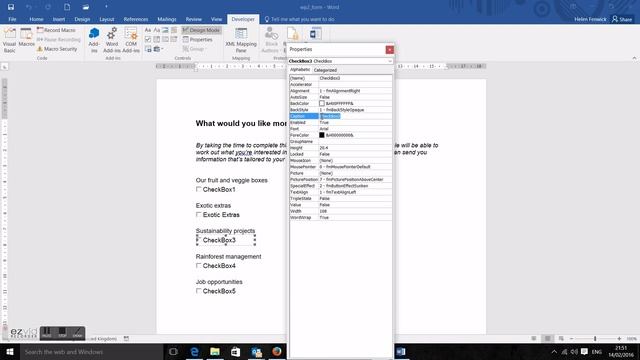The image size is (640, 360).
Task: Open the Visual Basic editor
Action: [9, 40]
